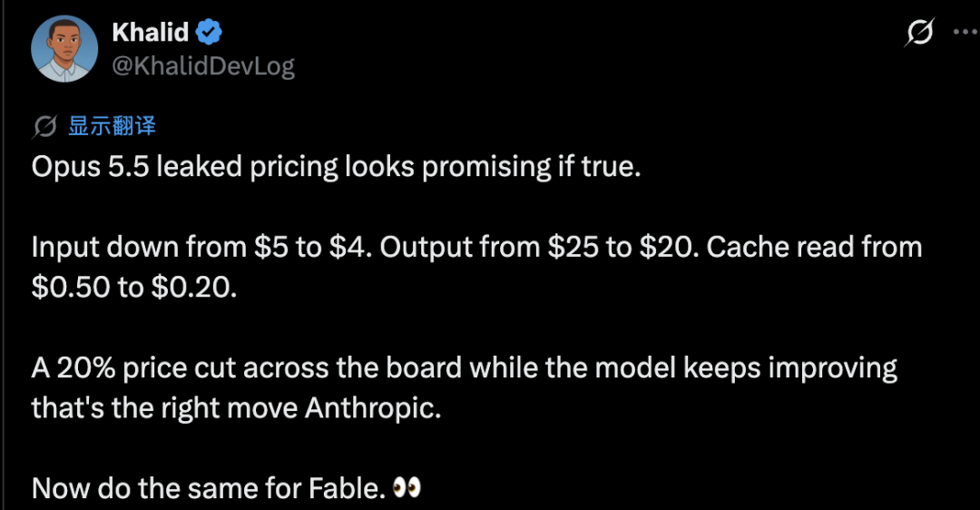Click the text "that's the right move"
Image resolution: width=980 pixels, height=510 pixels.
164,408
